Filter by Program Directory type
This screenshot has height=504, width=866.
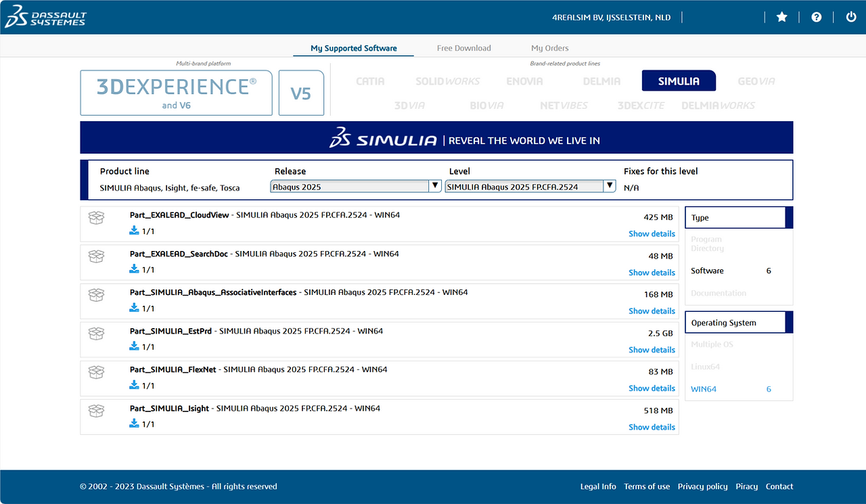tap(707, 244)
